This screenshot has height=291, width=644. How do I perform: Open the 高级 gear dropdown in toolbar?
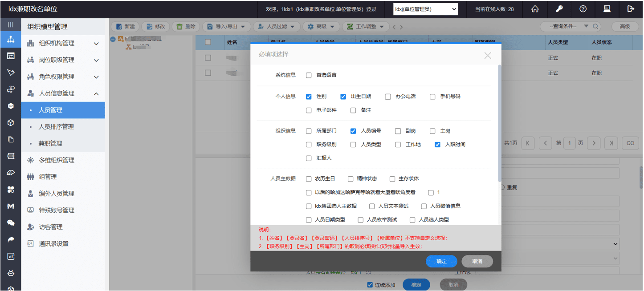321,27
